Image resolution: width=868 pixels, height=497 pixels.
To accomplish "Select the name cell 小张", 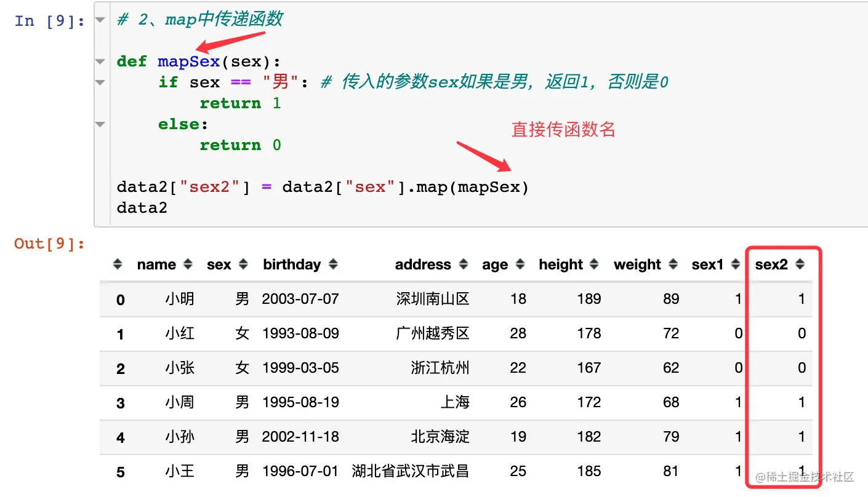I will (x=180, y=368).
